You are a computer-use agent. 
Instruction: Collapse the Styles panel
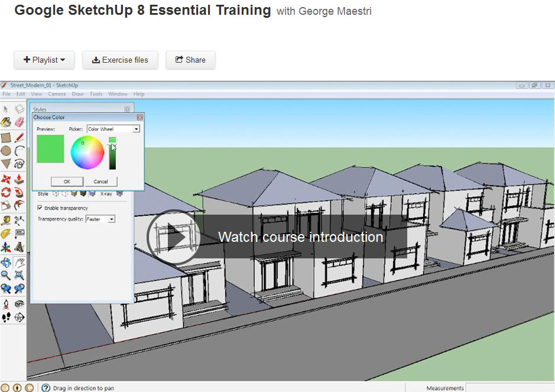click(127, 109)
